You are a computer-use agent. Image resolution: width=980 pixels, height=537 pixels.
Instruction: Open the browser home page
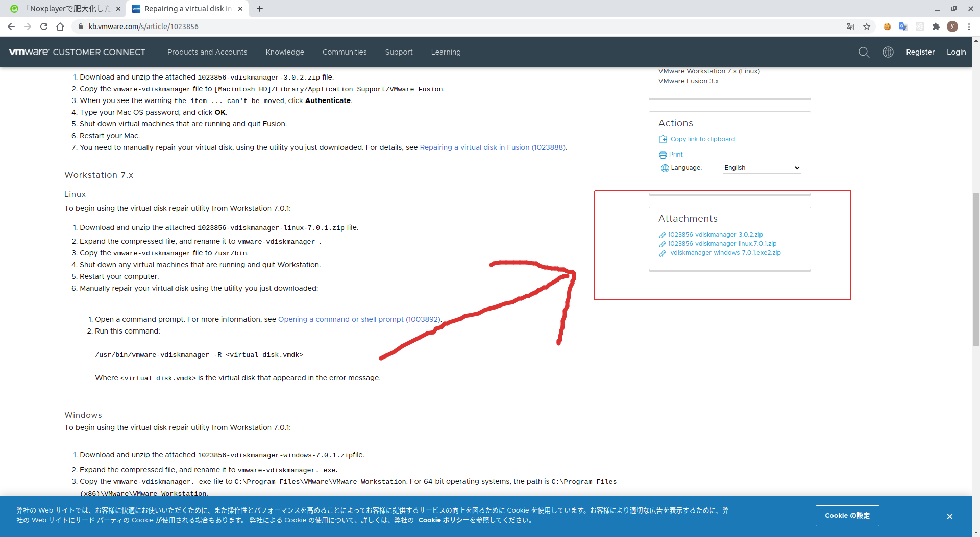[60, 27]
